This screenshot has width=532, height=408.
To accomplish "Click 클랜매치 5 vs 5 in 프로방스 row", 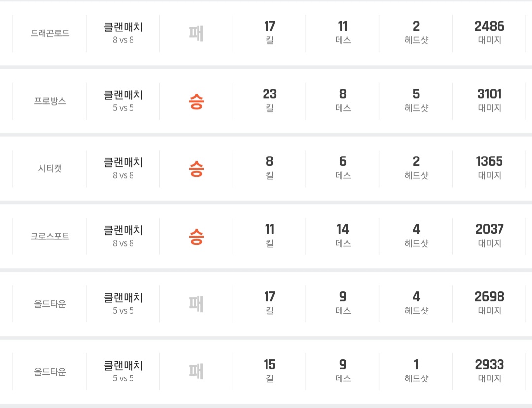I will tap(123, 100).
